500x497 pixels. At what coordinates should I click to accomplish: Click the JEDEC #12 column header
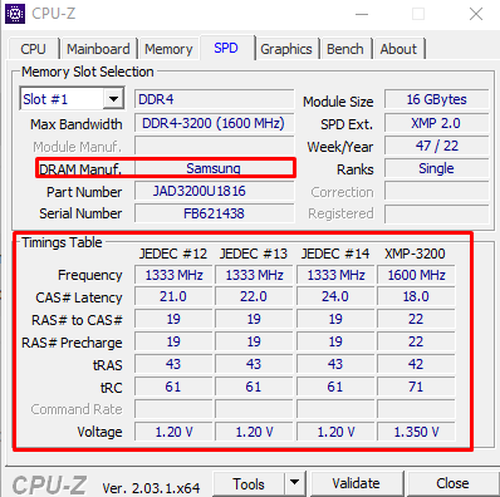pos(173,254)
